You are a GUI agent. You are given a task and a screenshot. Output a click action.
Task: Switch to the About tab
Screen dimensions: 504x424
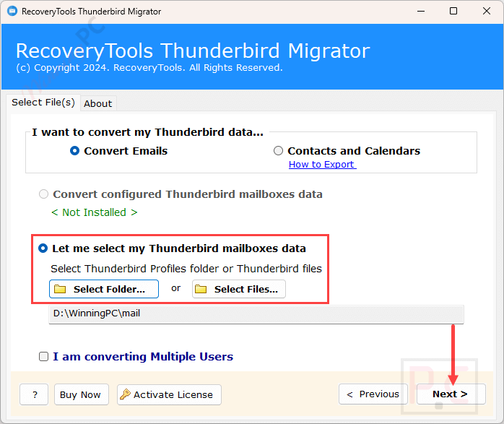pyautogui.click(x=97, y=103)
